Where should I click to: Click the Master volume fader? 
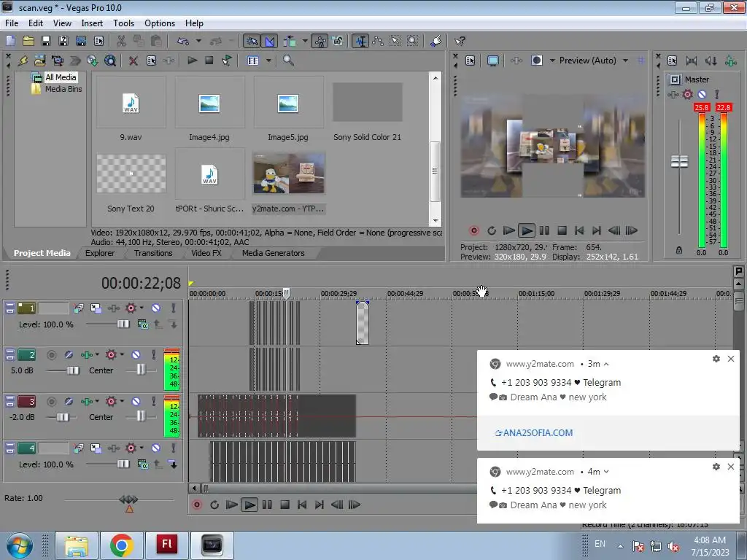[x=679, y=161]
